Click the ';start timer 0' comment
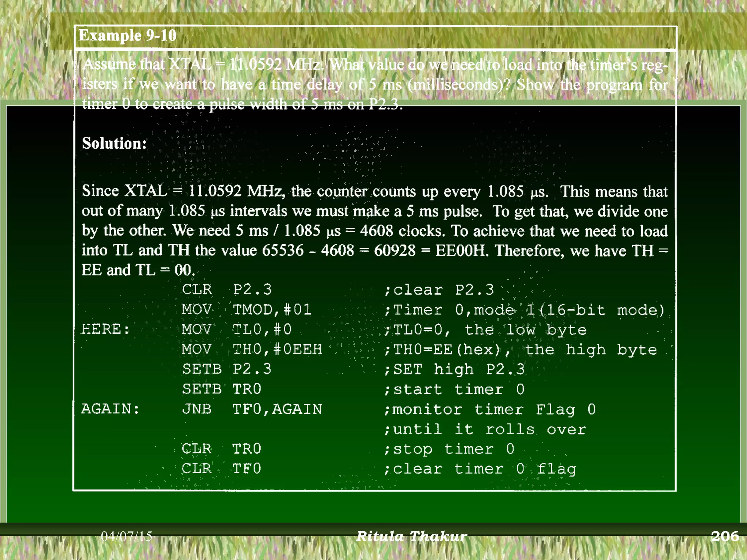The width and height of the screenshot is (747, 560). pos(454,389)
